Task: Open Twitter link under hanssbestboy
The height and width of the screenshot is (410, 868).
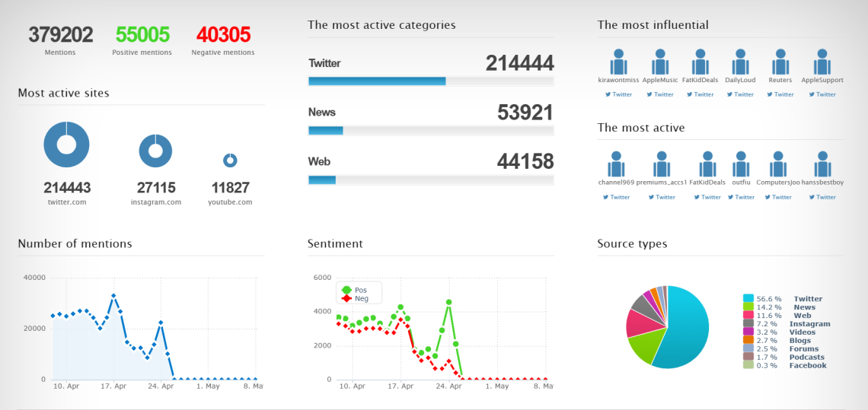Action: tap(822, 197)
